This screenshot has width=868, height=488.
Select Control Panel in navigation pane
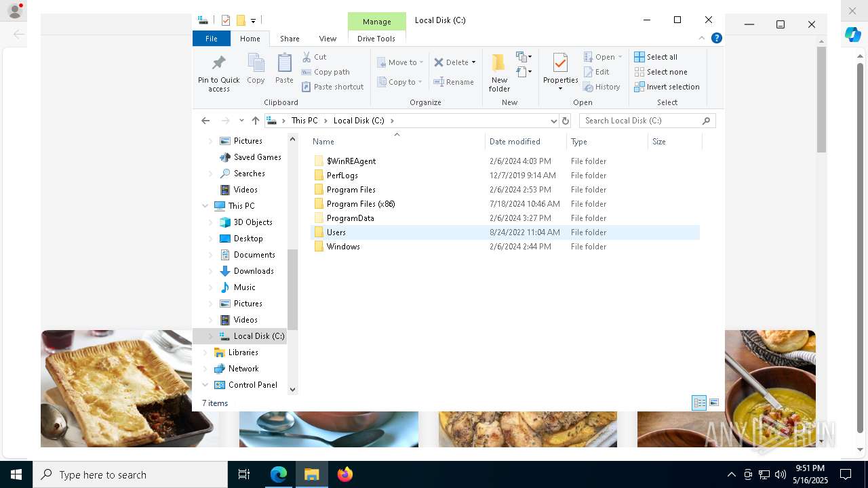[x=252, y=385]
